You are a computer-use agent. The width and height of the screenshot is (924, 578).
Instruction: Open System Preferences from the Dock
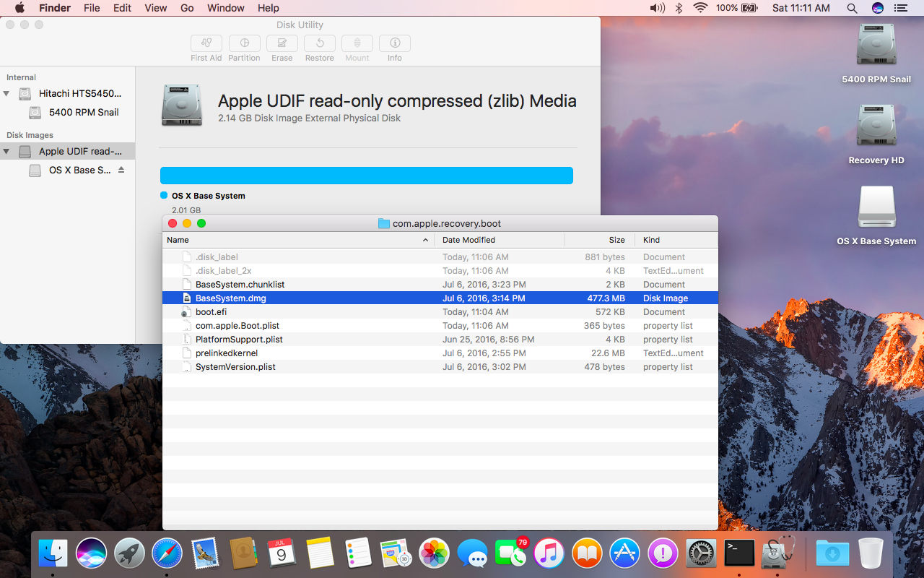coord(701,553)
